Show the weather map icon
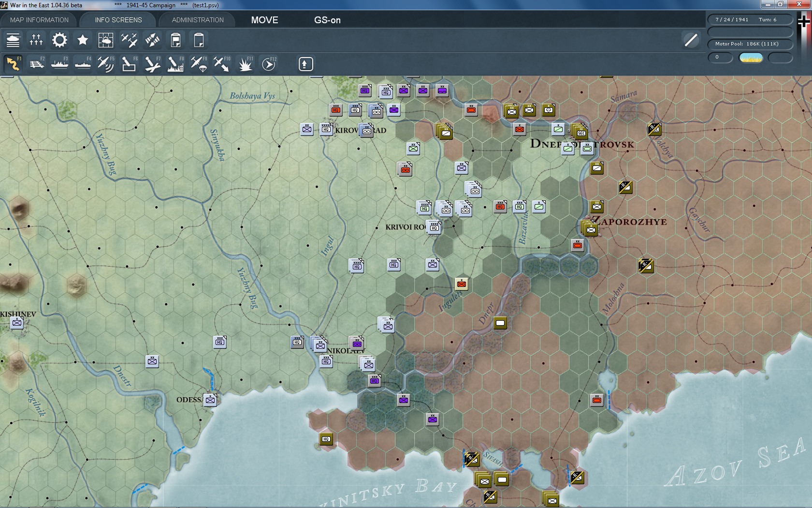Screen dimensions: 812x508 coord(105,40)
